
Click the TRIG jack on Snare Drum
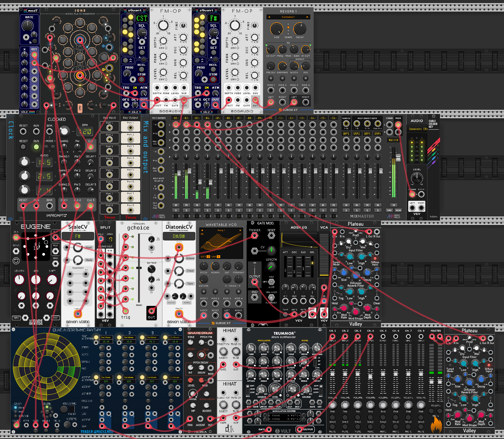coord(190,419)
